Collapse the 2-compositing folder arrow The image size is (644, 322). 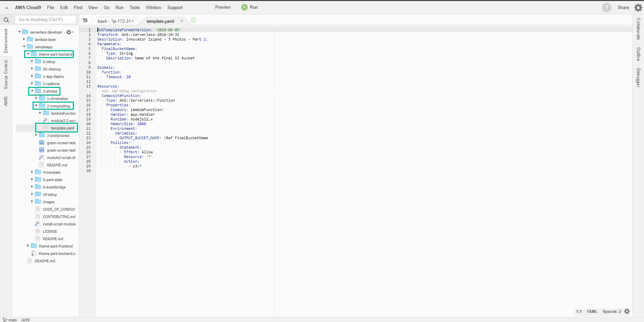36,106
